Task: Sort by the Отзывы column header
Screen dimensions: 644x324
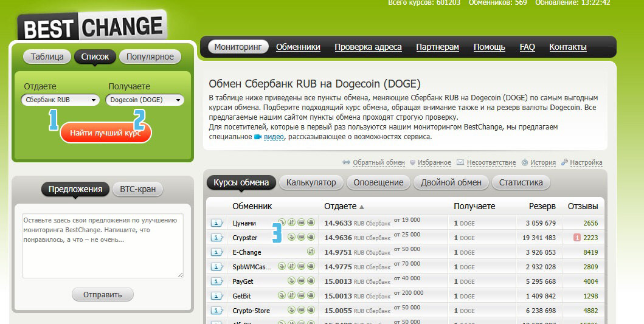Action: (x=583, y=206)
